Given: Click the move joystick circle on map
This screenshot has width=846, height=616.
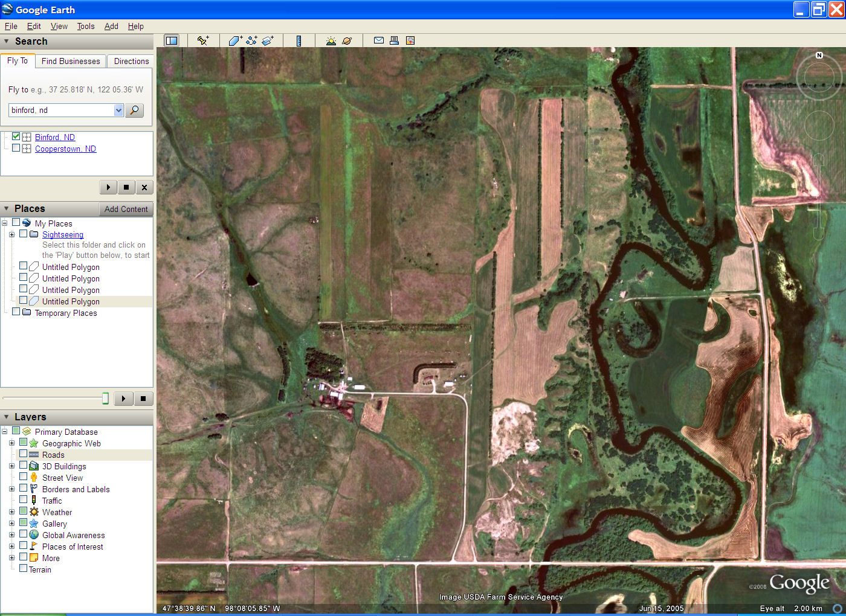Looking at the screenshot, I should [x=819, y=125].
